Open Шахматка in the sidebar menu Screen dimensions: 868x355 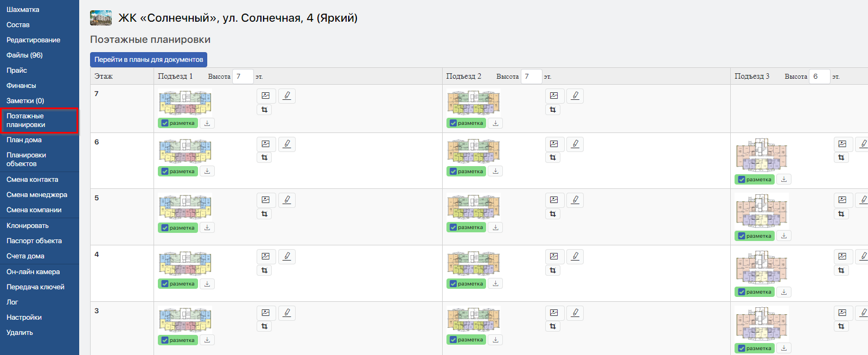coord(23,10)
